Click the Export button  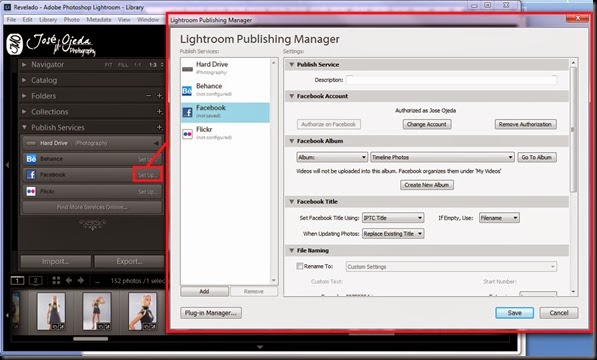point(129,261)
